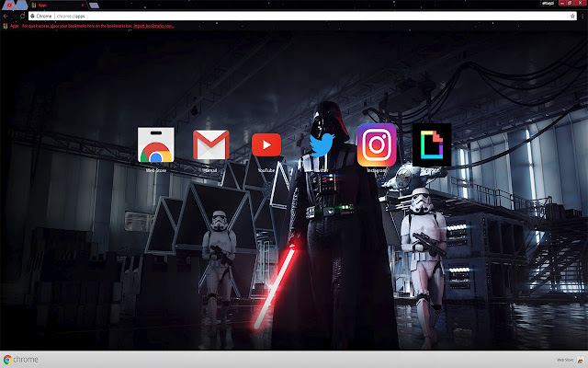The image size is (588, 368).
Task: Switch to the pinned Twitter tab
Action: [x=21, y=5]
